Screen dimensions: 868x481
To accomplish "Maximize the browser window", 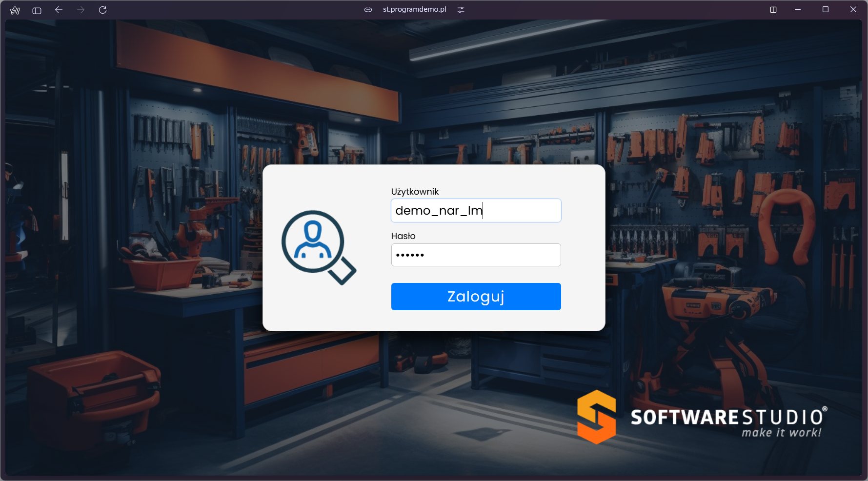I will [826, 10].
